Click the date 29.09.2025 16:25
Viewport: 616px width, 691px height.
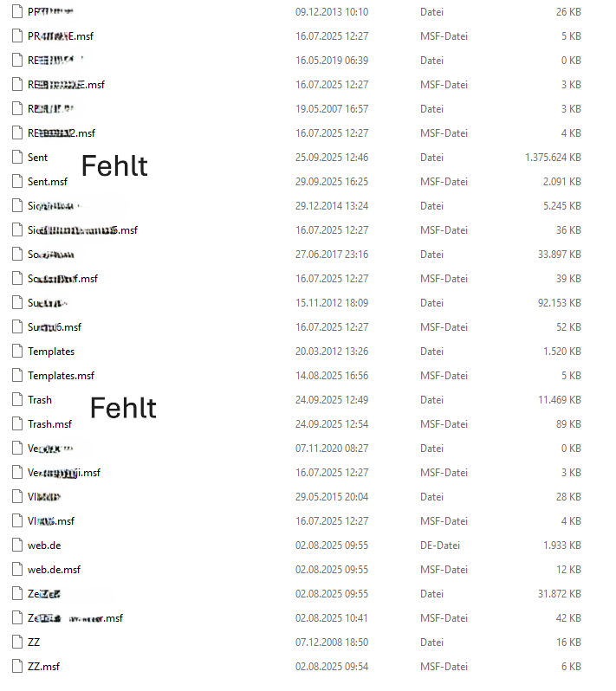(332, 182)
